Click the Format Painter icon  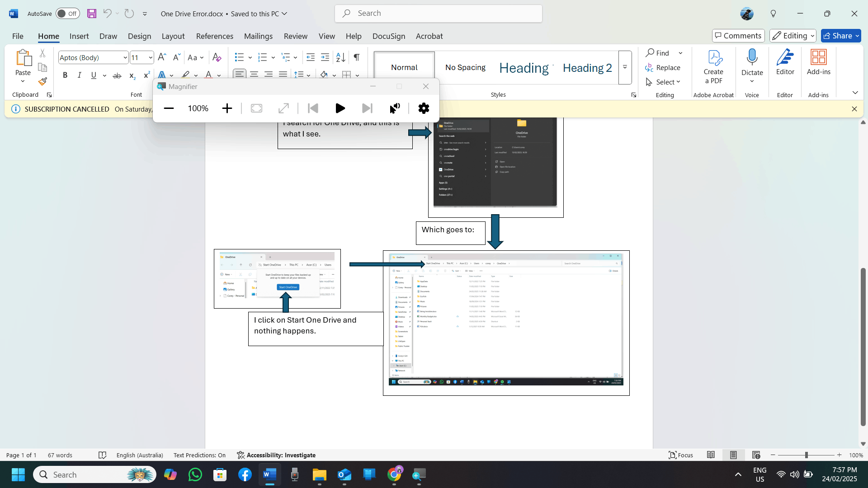[42, 82]
